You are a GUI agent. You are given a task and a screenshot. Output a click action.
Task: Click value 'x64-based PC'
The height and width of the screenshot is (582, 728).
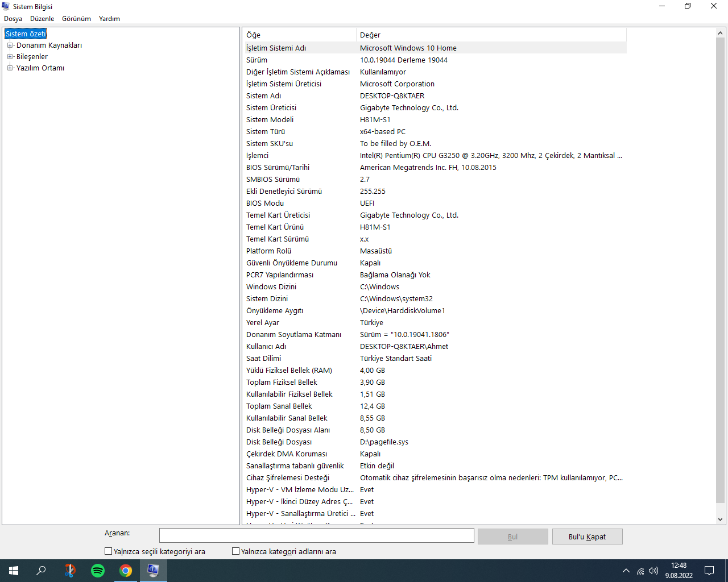point(383,132)
